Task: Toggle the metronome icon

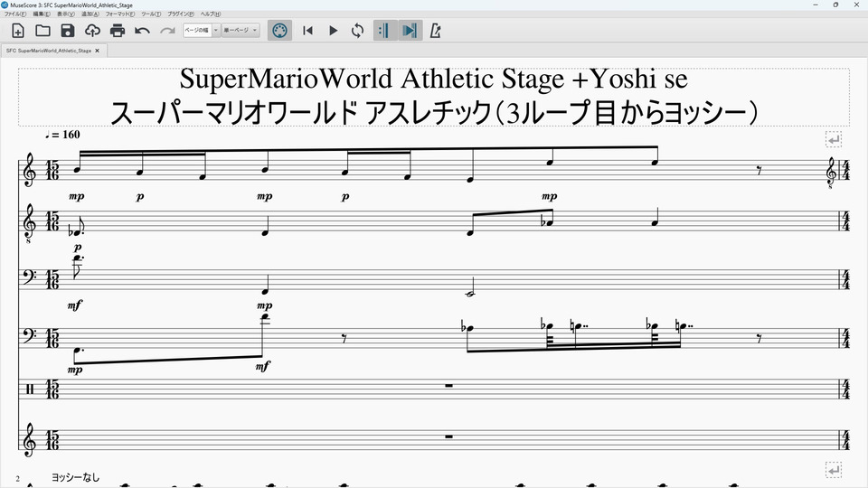Action: pos(435,31)
